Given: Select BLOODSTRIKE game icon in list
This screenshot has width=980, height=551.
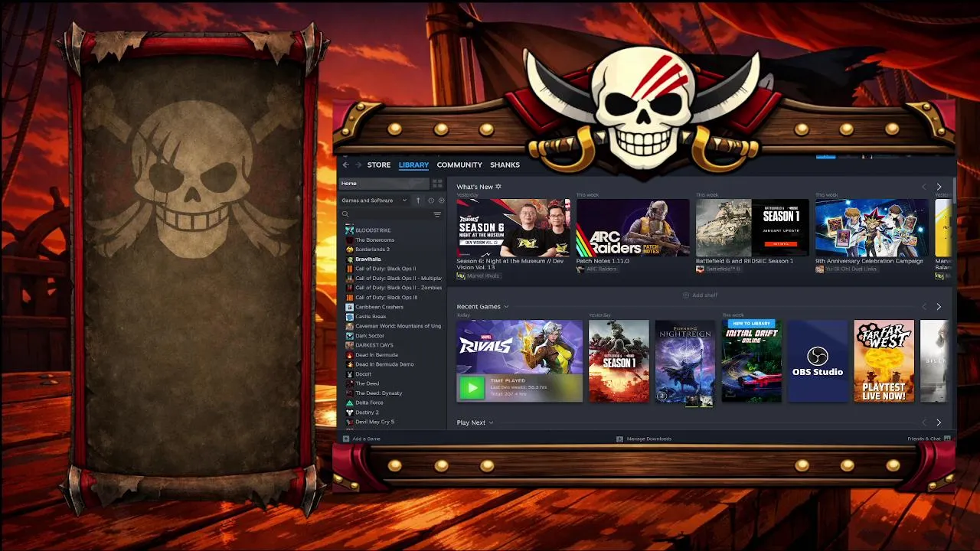Looking at the screenshot, I should point(349,230).
